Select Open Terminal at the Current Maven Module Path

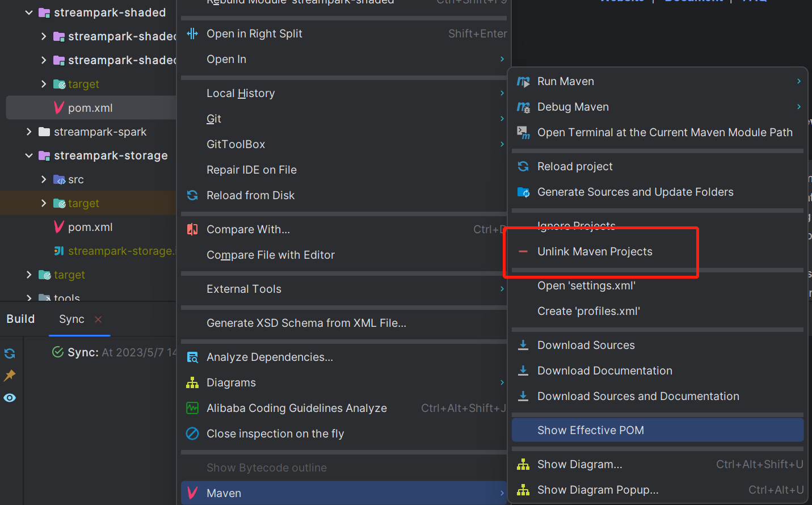pyautogui.click(x=657, y=132)
